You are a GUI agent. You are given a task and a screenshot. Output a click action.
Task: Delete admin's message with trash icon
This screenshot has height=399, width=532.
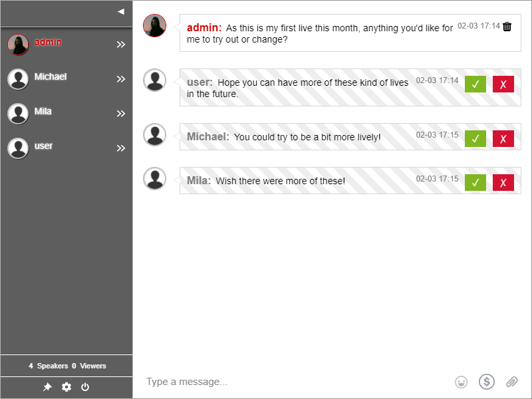coord(507,27)
